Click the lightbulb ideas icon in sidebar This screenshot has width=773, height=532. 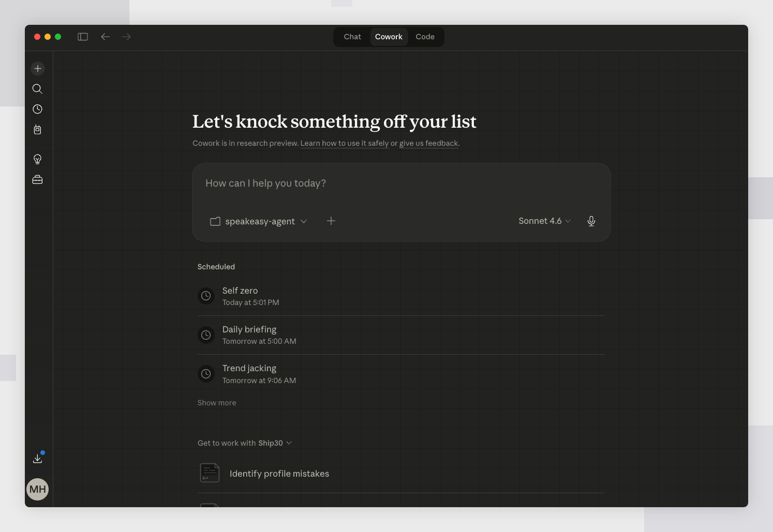click(x=37, y=159)
